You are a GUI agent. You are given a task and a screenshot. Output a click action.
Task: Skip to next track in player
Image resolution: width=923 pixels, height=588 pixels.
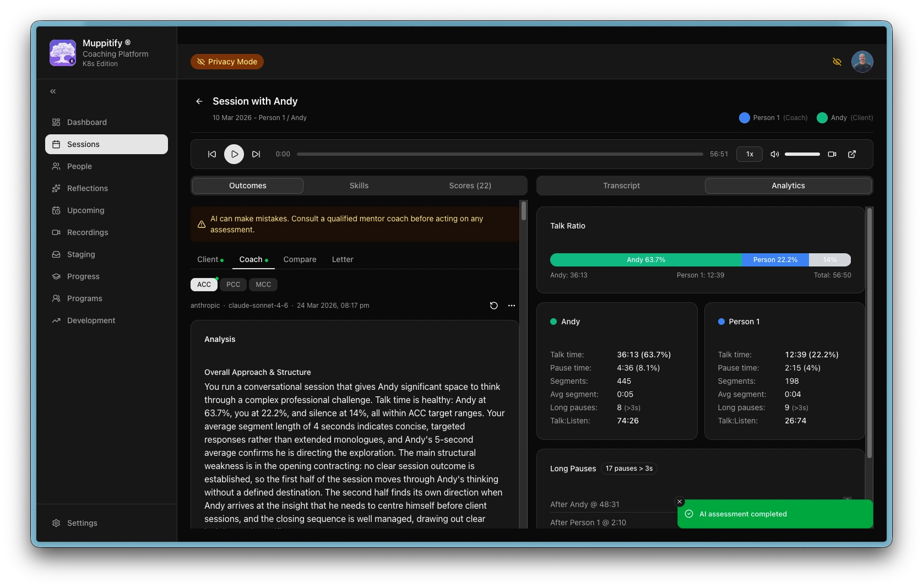[x=256, y=154]
